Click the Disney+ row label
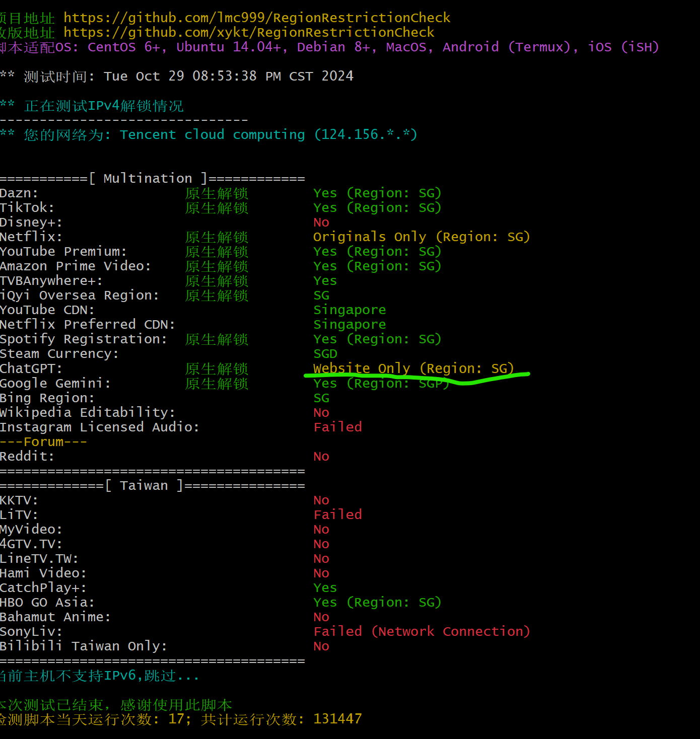The width and height of the screenshot is (700, 739). pos(31,223)
